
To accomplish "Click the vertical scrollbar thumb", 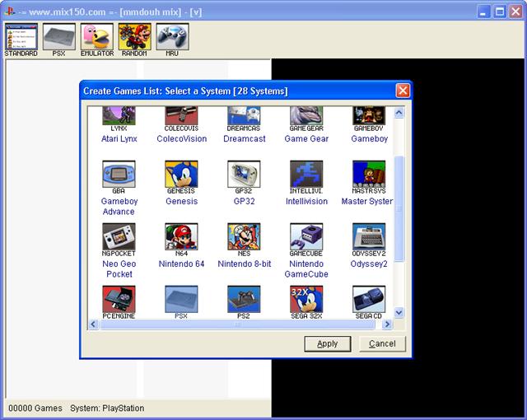I will click(399, 208).
